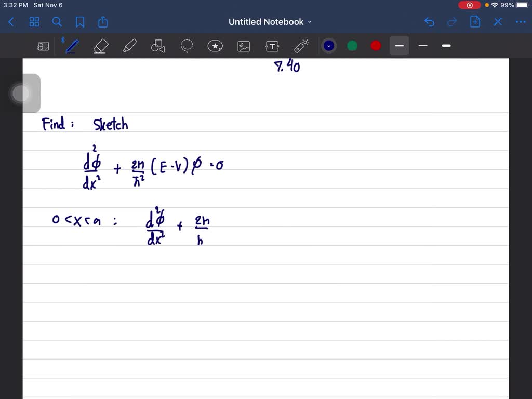Screen dimensions: 532x399
Task: Open the Favorites star tool
Action: (215, 46)
